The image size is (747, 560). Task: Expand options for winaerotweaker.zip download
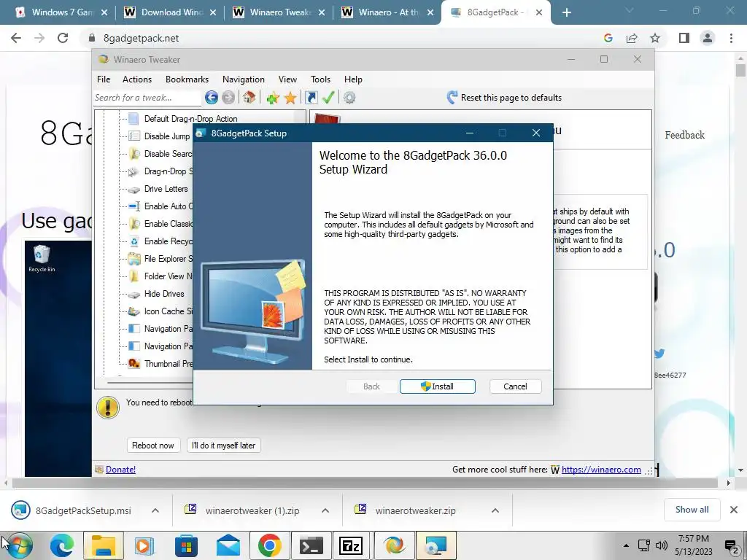coord(495,510)
